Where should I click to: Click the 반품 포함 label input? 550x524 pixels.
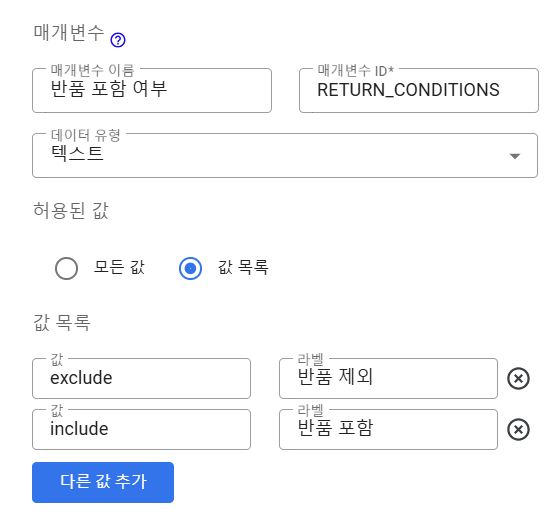click(388, 429)
